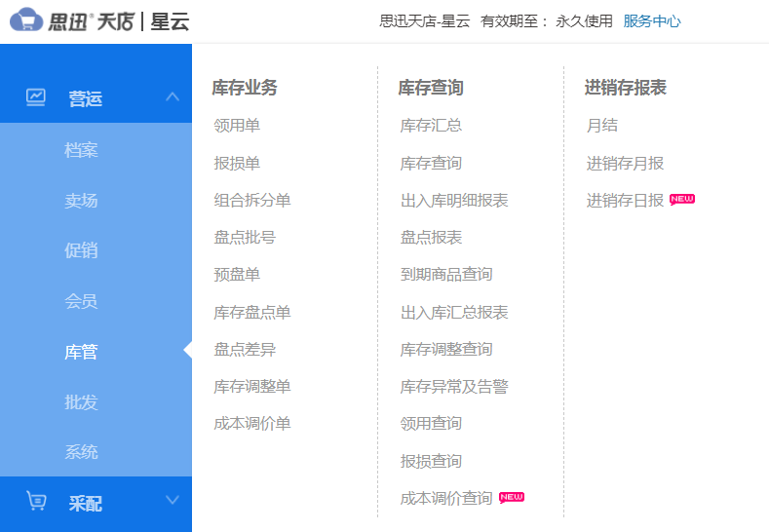769x532 pixels.
Task: Open 领用查询
Action: pos(431,423)
